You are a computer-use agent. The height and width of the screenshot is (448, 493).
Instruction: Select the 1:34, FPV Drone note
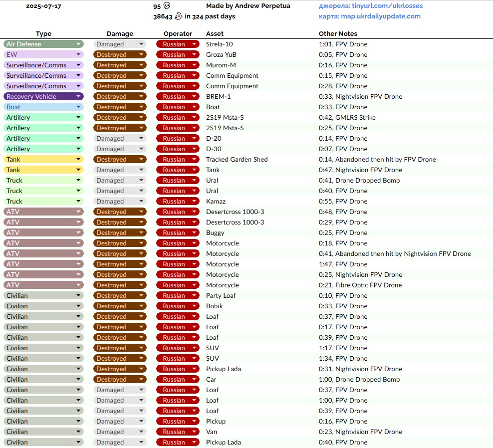pyautogui.click(x=343, y=358)
